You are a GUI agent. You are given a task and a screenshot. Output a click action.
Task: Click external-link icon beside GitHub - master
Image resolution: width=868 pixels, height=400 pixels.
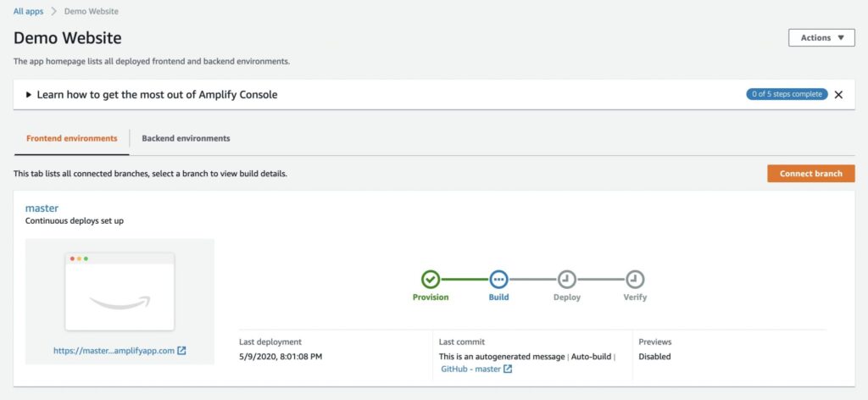(508, 369)
